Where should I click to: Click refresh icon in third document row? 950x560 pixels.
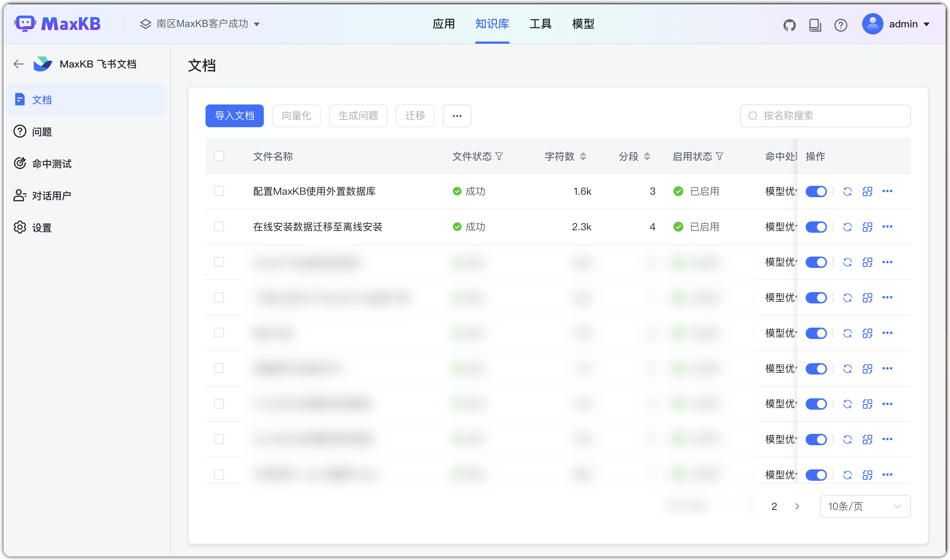[848, 262]
